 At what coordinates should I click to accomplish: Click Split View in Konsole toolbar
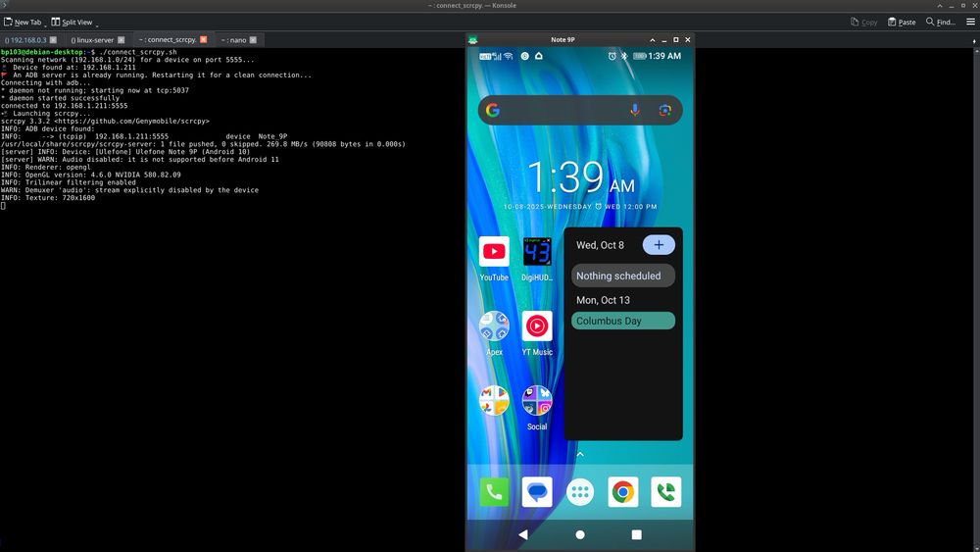pos(72,22)
